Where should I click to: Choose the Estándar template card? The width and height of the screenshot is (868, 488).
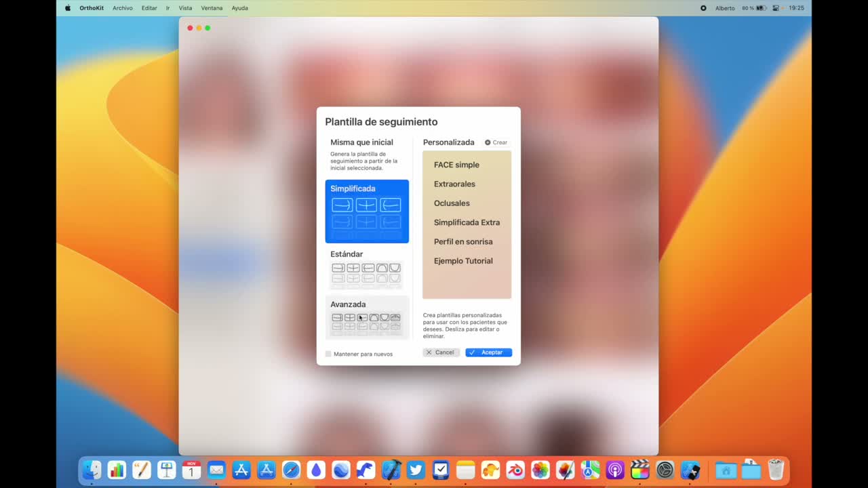click(x=367, y=268)
